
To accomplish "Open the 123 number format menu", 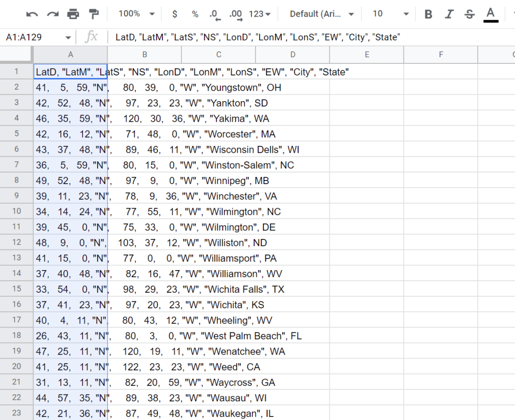I will click(258, 14).
